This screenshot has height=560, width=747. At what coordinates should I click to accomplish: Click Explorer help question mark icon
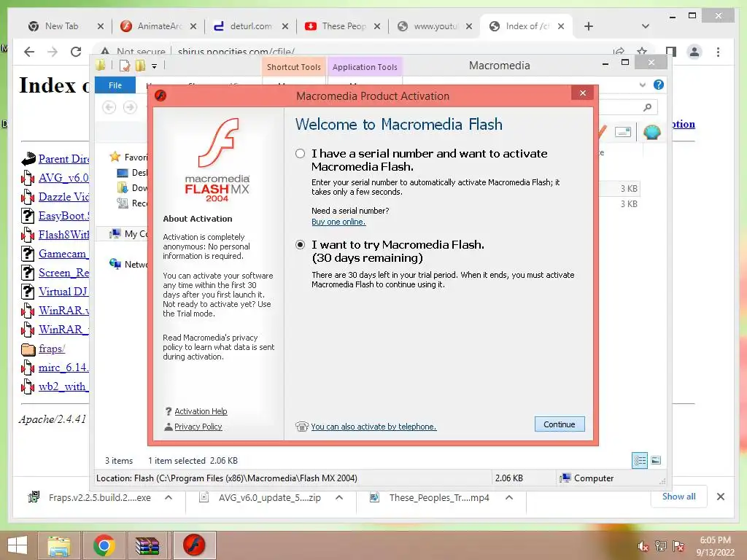(659, 85)
